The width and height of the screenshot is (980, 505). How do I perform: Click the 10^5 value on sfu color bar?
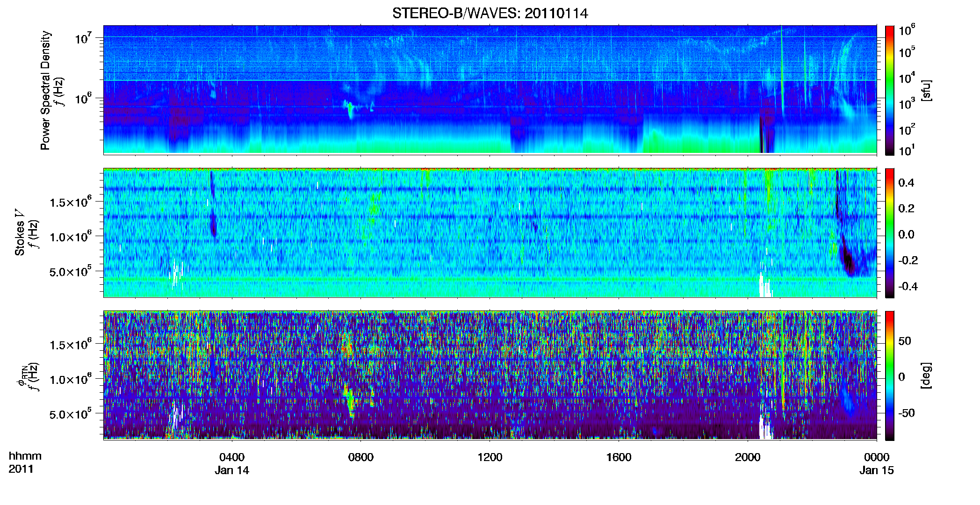(x=907, y=52)
